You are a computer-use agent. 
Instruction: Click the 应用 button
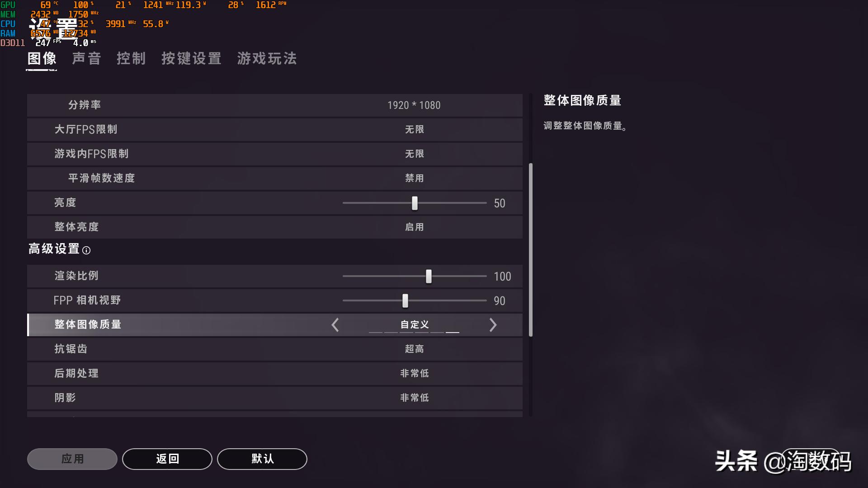pyautogui.click(x=71, y=459)
